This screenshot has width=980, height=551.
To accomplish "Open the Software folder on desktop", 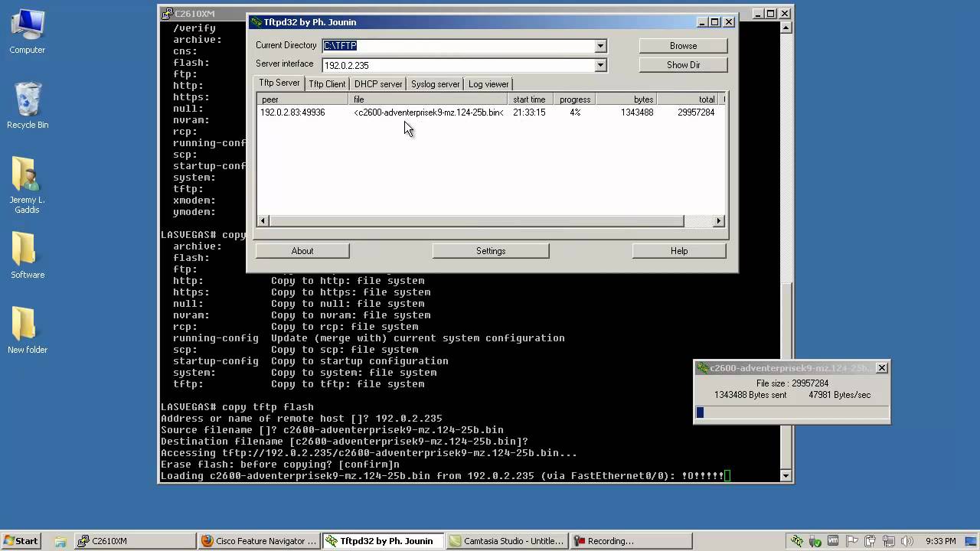I will (x=28, y=255).
